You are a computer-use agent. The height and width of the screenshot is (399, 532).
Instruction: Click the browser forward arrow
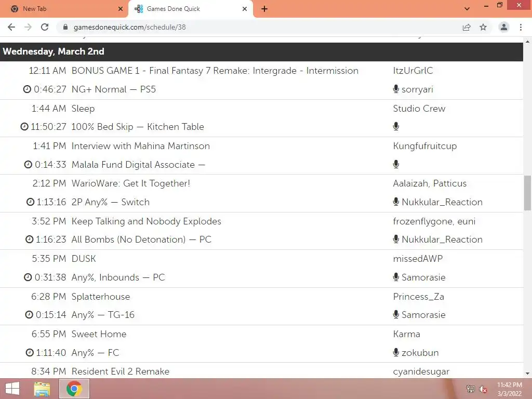coord(28,27)
